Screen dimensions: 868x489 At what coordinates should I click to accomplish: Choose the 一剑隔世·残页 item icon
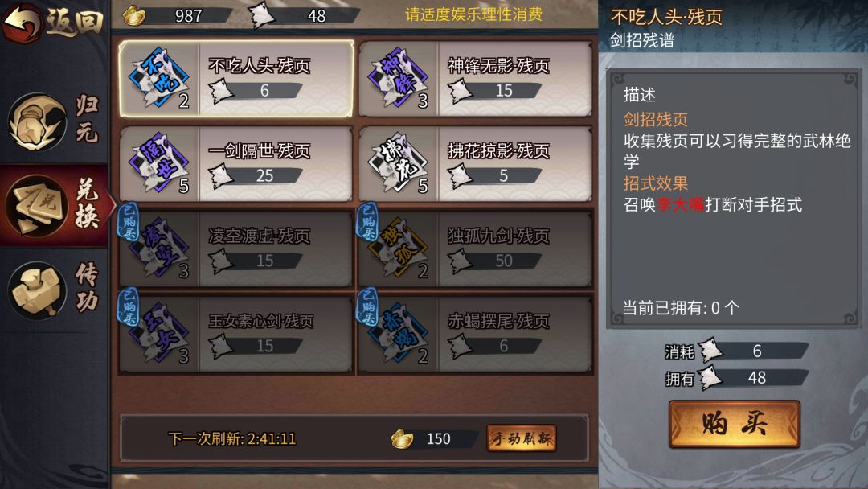click(x=159, y=164)
